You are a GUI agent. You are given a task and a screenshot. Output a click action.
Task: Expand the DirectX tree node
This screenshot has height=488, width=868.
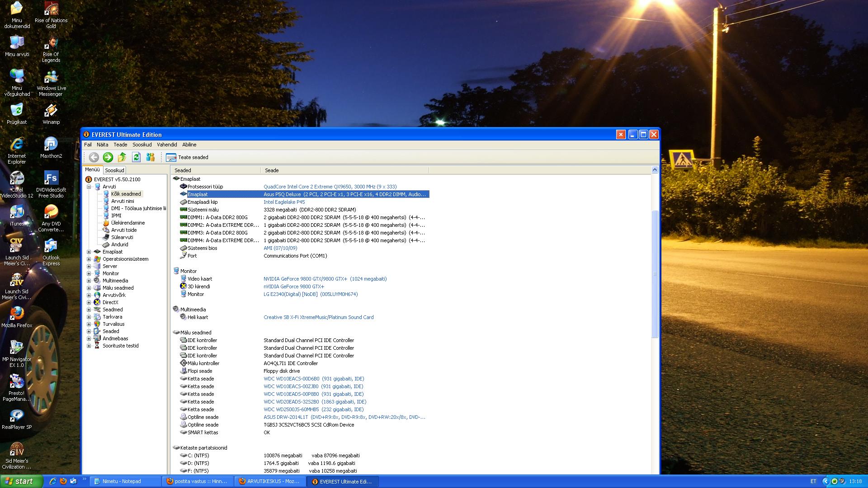[x=89, y=302]
